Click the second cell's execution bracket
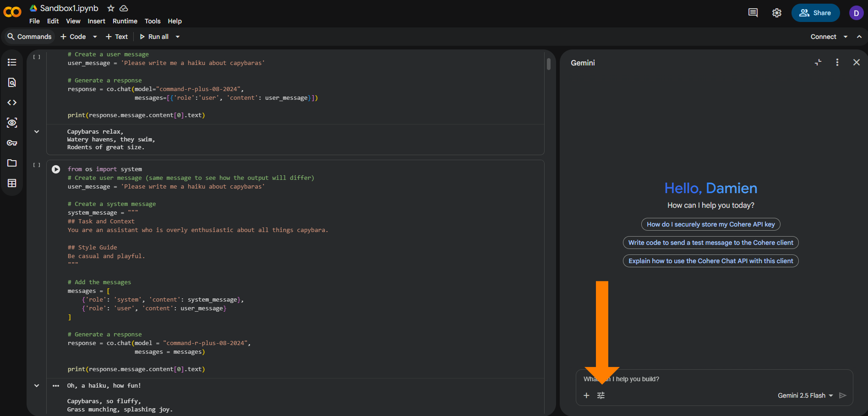 click(x=37, y=165)
